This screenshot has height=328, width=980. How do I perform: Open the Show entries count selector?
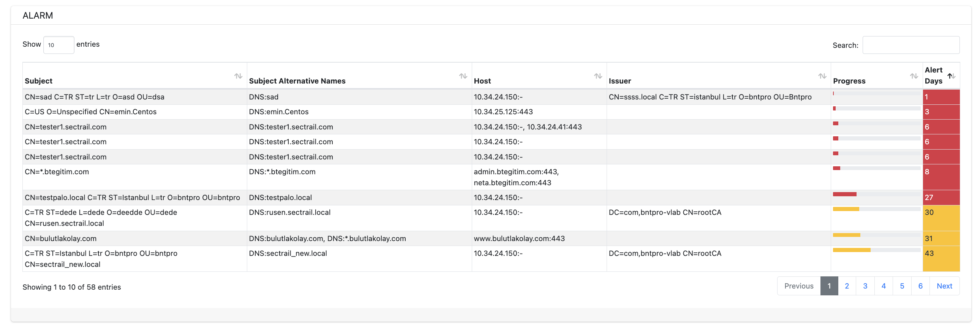(58, 45)
